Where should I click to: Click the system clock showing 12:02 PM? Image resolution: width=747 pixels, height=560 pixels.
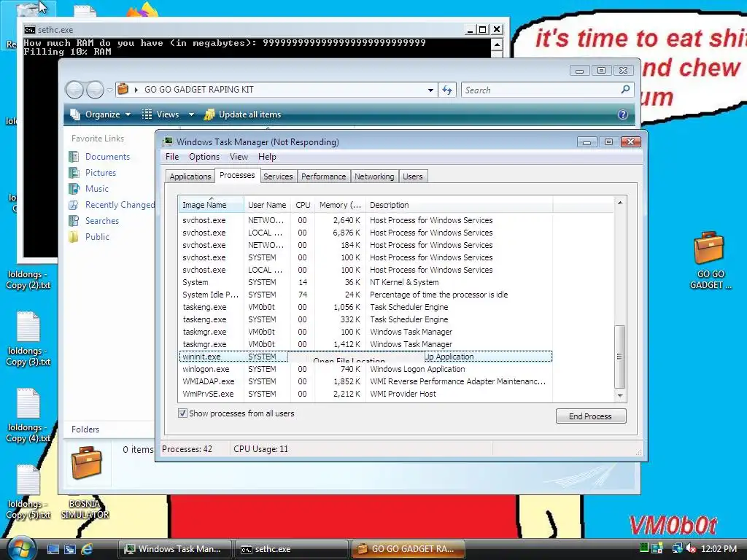(719, 549)
